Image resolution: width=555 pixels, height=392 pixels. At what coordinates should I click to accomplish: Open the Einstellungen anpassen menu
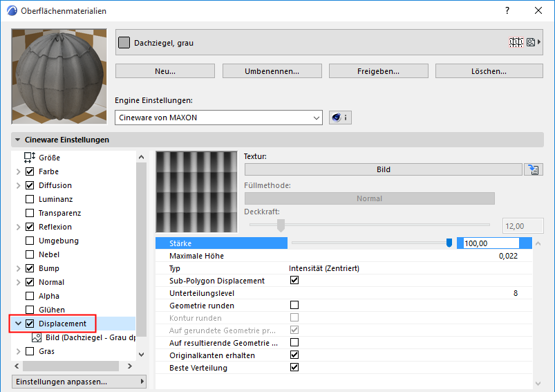(x=79, y=382)
